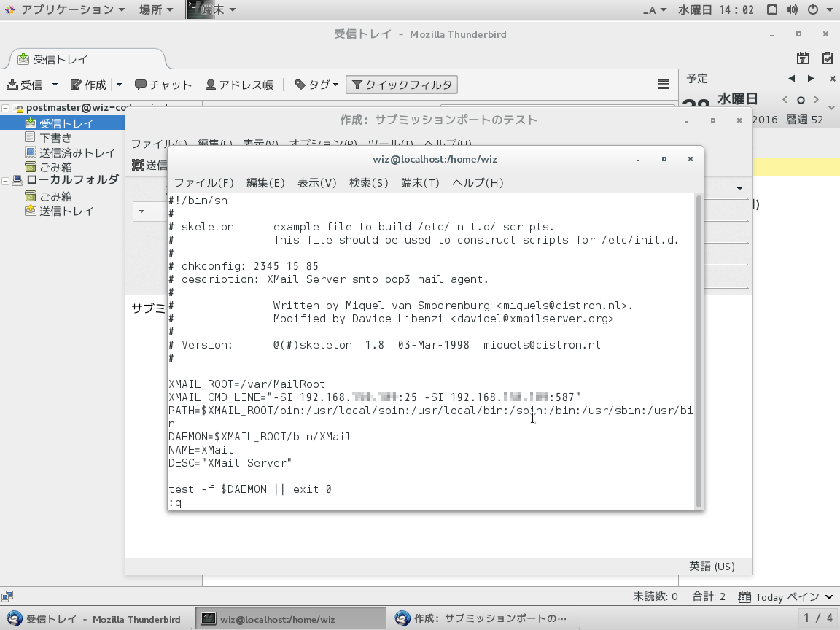Open terminal Terminal (端末) menu
840x630 pixels.
coord(420,183)
